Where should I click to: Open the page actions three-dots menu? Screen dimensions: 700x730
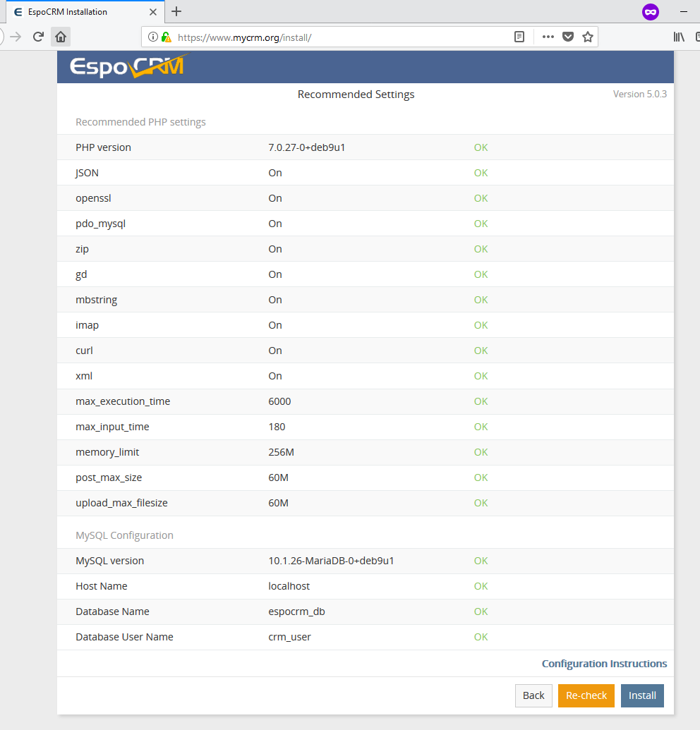[x=548, y=37]
